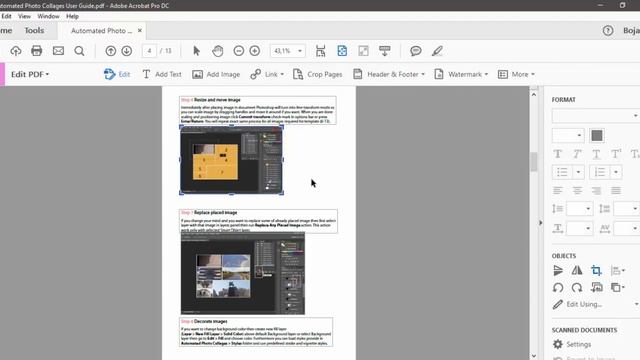Select the orange collage screenshot image

click(231, 160)
